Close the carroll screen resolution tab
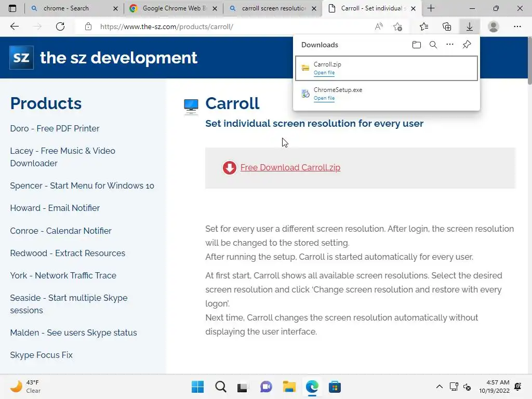 click(314, 8)
